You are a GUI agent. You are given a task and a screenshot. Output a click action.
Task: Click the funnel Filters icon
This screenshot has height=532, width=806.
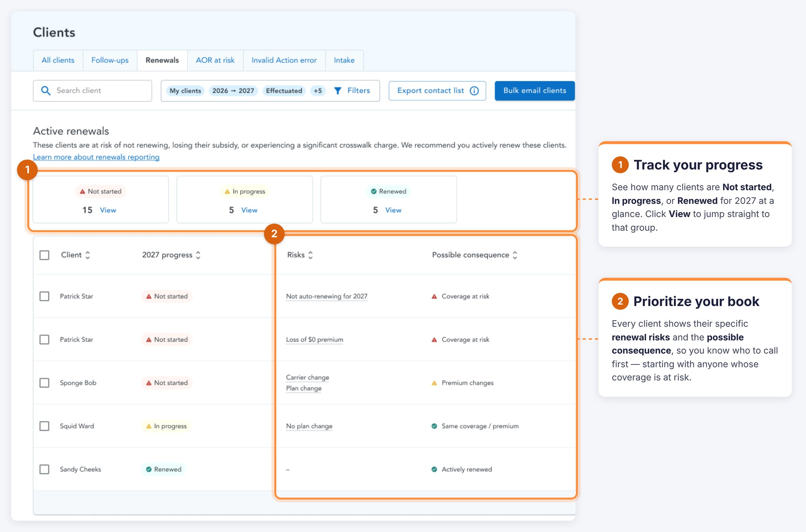click(338, 91)
